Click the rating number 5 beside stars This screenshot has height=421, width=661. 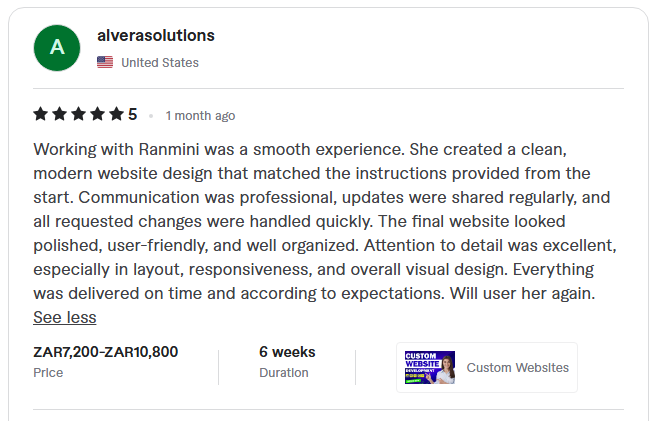[x=133, y=114]
